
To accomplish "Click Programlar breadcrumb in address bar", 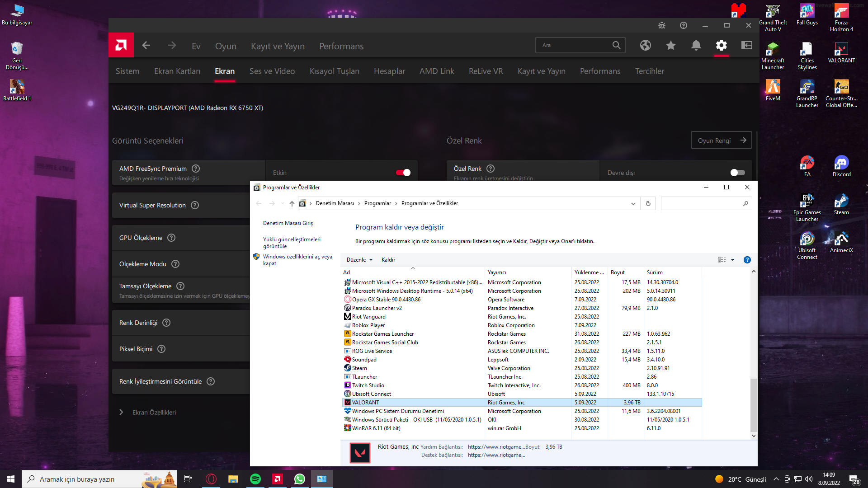I will (x=377, y=203).
